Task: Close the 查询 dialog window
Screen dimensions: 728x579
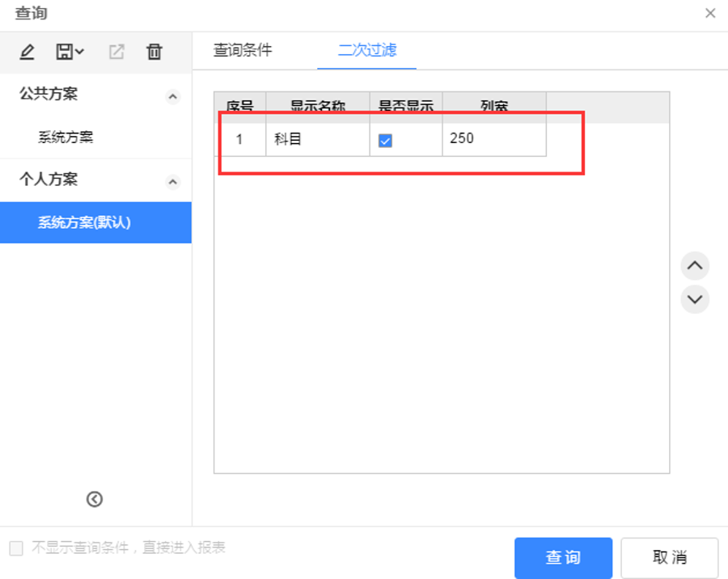Action: coord(710,13)
